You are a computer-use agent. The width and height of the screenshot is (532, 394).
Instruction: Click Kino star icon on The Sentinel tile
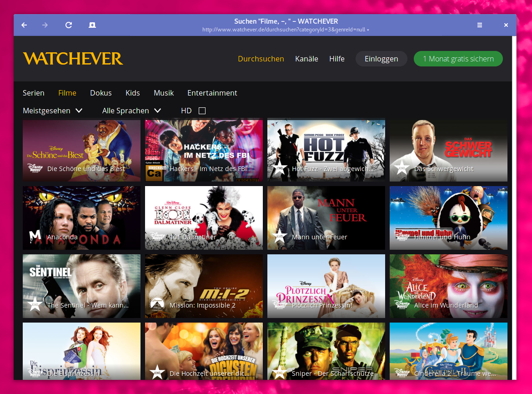[35, 304]
